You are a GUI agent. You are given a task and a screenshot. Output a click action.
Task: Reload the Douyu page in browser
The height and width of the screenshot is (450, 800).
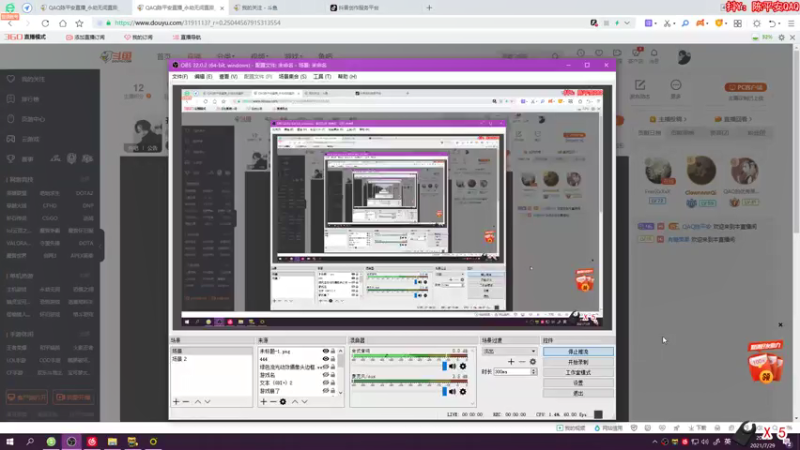[x=45, y=23]
